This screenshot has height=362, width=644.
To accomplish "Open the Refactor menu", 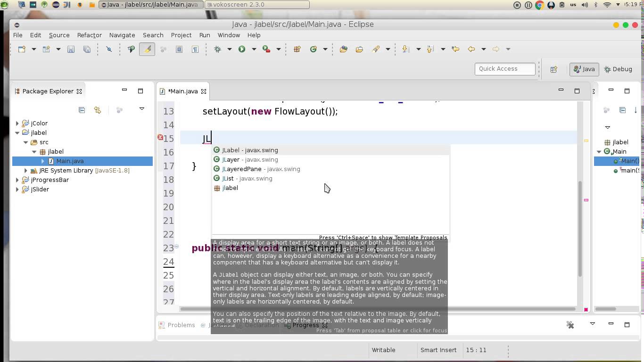I will click(x=89, y=35).
